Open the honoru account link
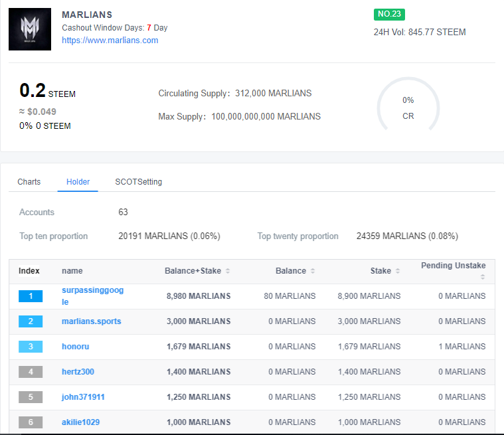This screenshot has width=504, height=435. [x=75, y=347]
